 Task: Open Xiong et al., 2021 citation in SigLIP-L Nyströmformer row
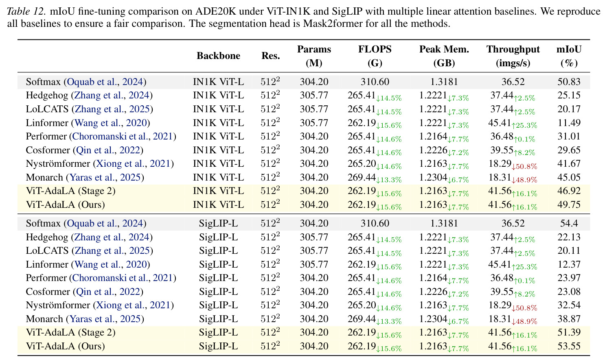click(133, 305)
